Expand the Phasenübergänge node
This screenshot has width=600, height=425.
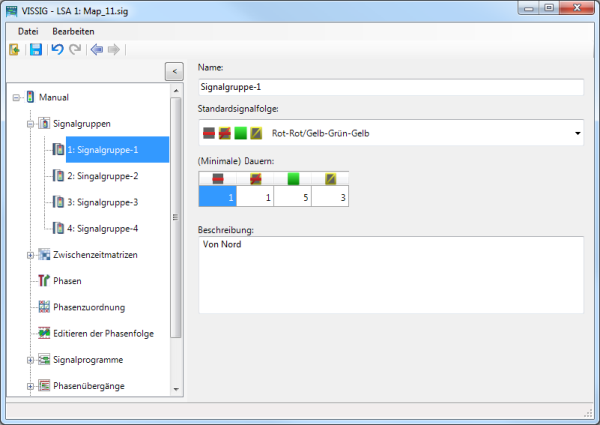coord(30,385)
